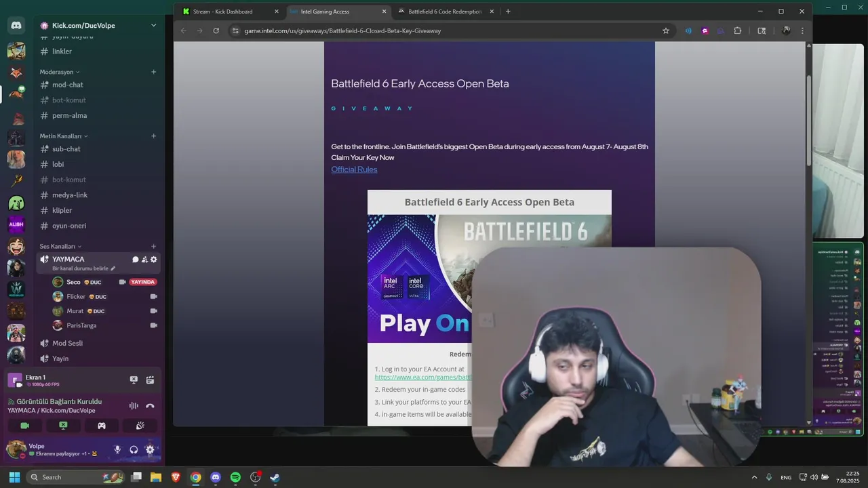Open the Official Rules link
The height and width of the screenshot is (488, 868).
354,169
